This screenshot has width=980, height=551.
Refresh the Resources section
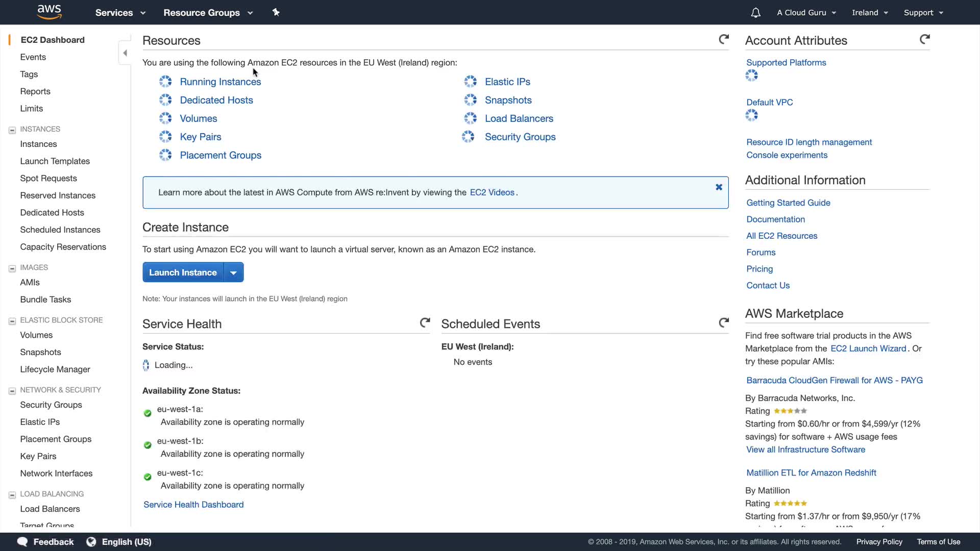coord(724,39)
